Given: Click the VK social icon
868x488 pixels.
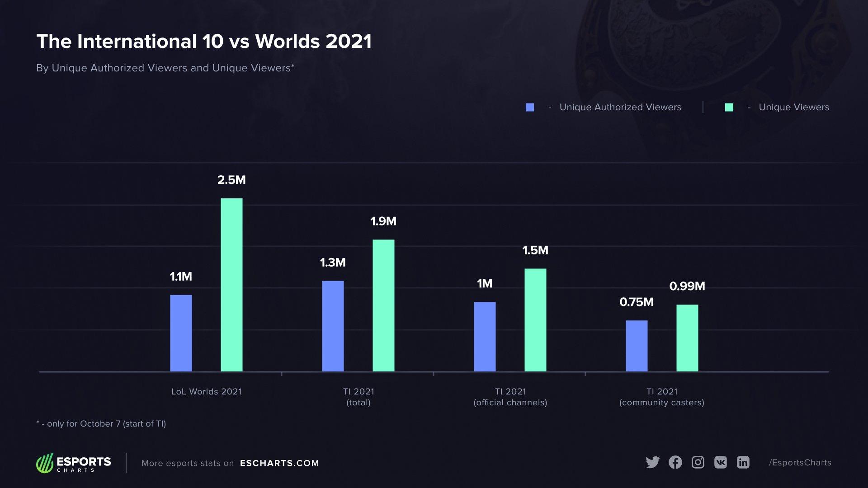Looking at the screenshot, I should click(721, 462).
